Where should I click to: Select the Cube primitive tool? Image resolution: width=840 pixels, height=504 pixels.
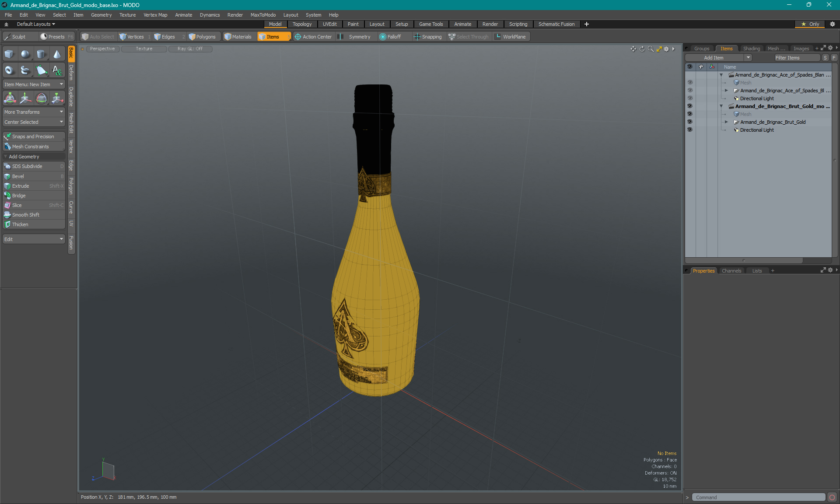click(x=9, y=54)
